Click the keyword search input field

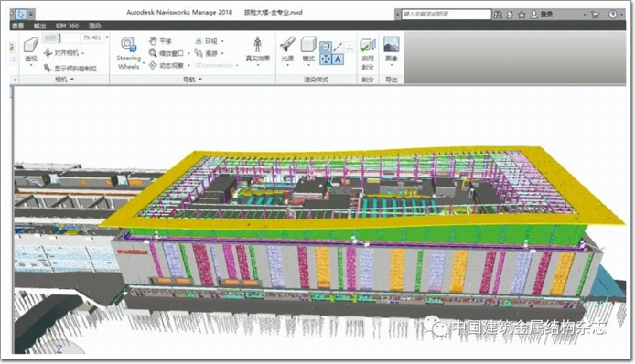click(446, 14)
